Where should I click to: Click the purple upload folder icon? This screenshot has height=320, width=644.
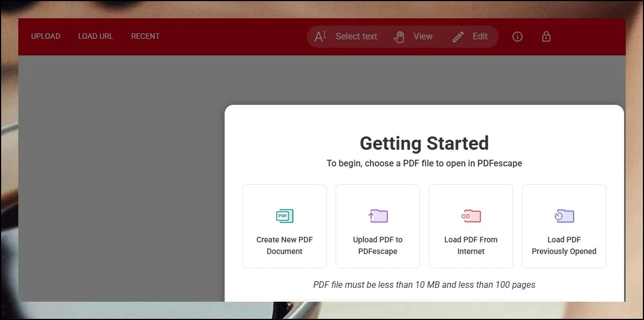378,216
